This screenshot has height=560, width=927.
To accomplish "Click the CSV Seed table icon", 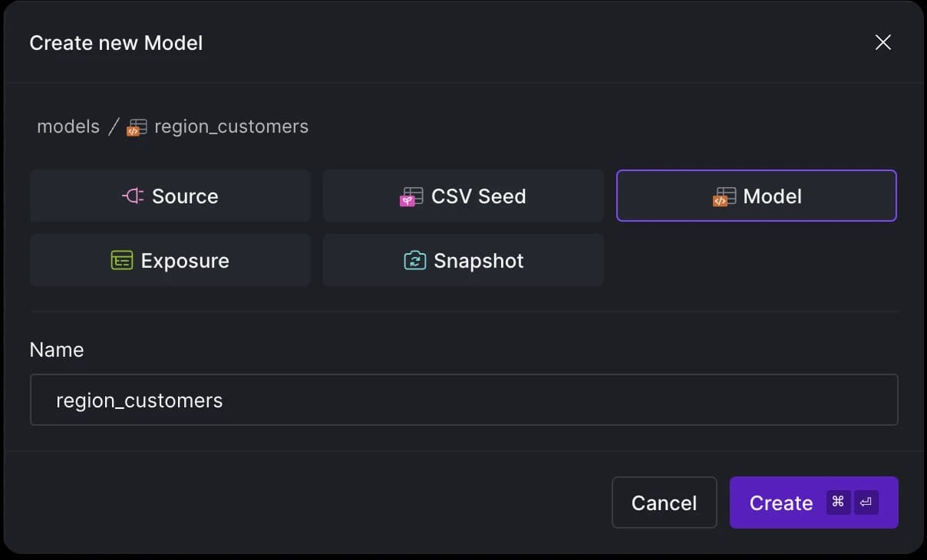I will (x=412, y=197).
